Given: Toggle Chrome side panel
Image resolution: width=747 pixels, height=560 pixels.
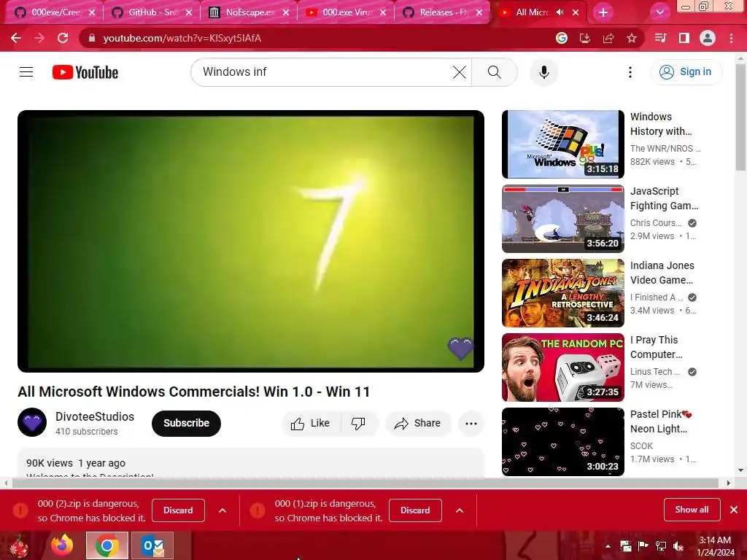Looking at the screenshot, I should click(x=684, y=38).
